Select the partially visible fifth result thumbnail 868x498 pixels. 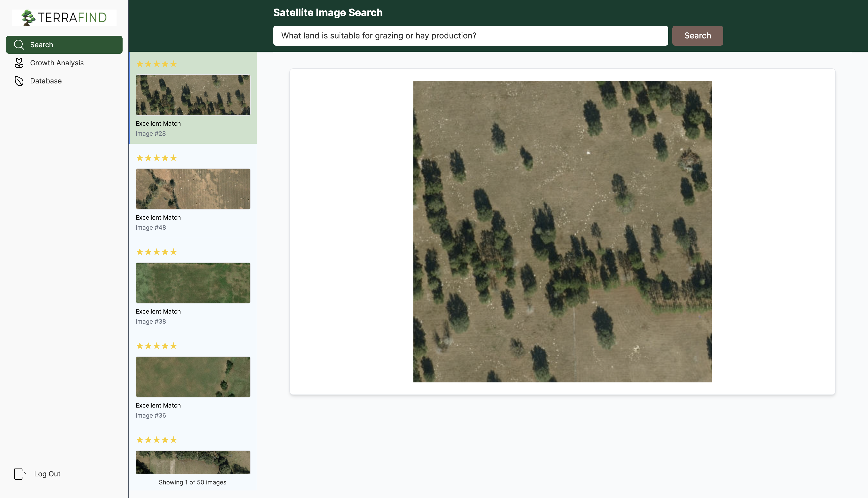click(x=193, y=462)
